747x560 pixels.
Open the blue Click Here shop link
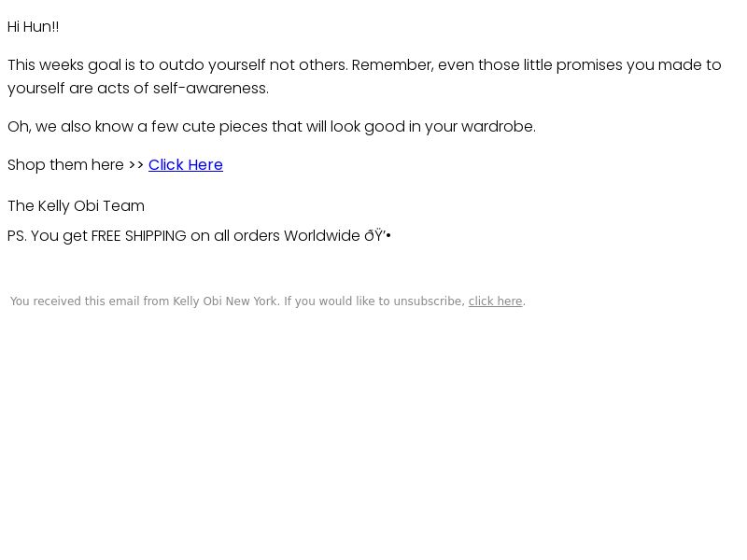[x=185, y=165]
